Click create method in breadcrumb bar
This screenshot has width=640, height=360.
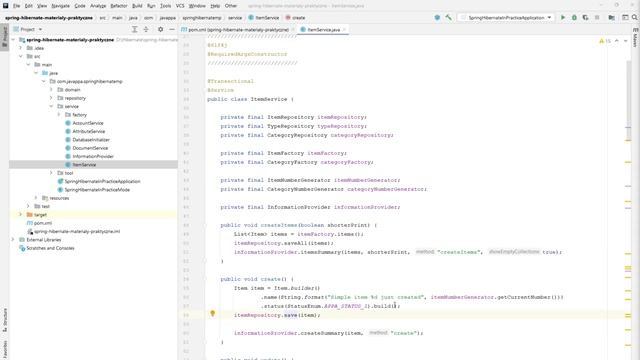pyautogui.click(x=295, y=18)
